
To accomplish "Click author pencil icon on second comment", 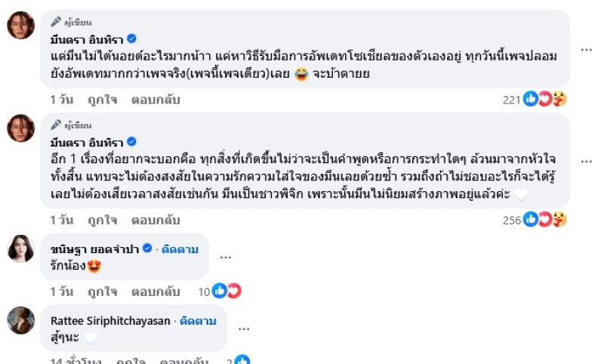I will point(56,125).
